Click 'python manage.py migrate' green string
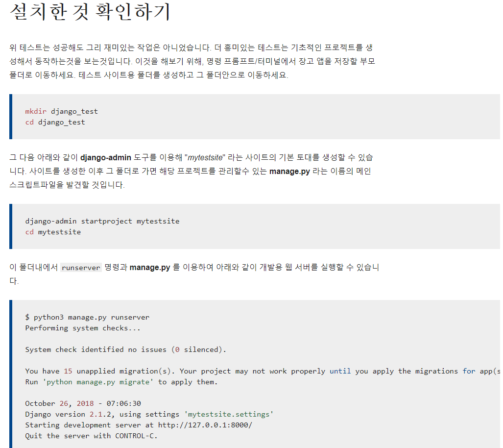 click(98, 382)
